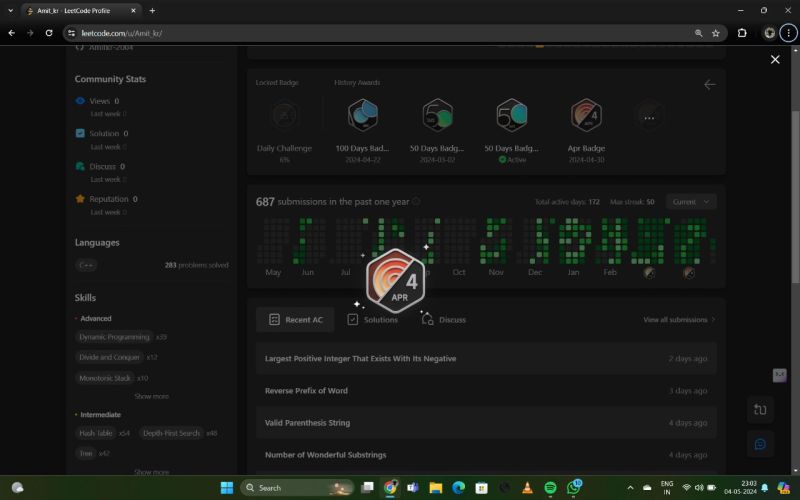
Task: Open a new browser tab
Action: tap(153, 10)
